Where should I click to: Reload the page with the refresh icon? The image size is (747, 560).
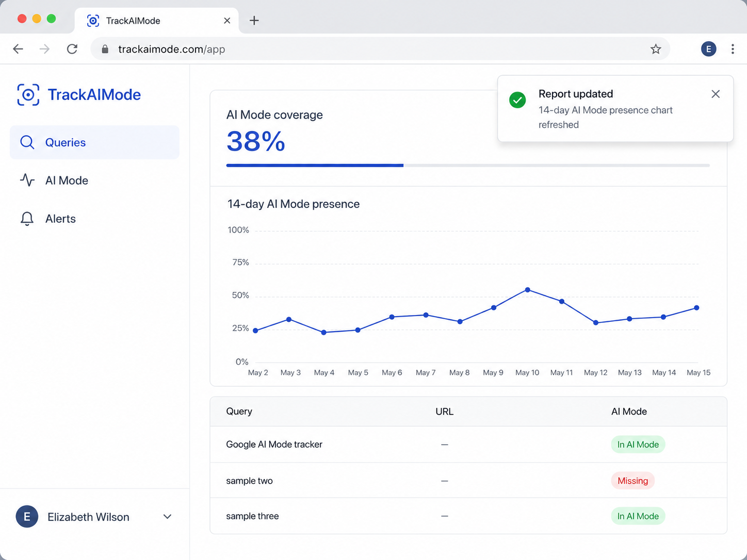(72, 49)
